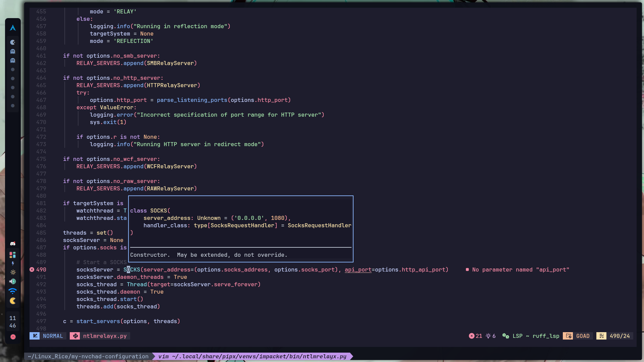Click the yellow Pac-Man bar icon

(13, 301)
